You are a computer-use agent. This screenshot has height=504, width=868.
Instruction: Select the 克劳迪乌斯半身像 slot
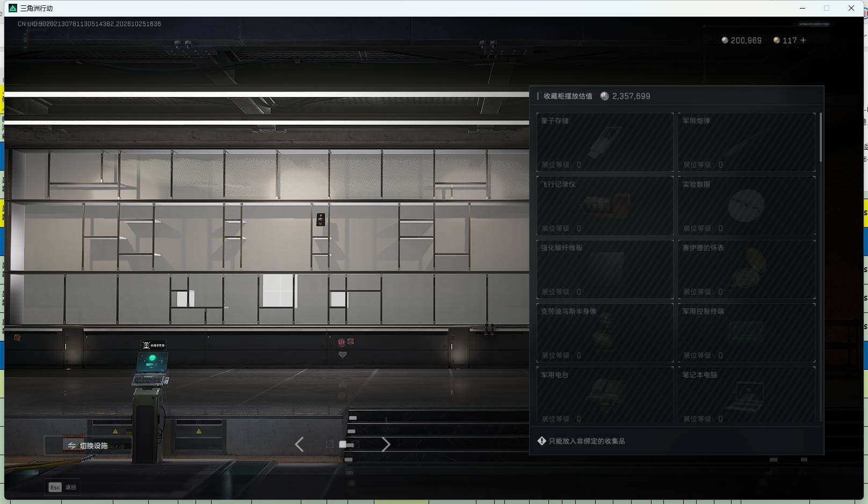[605, 332]
